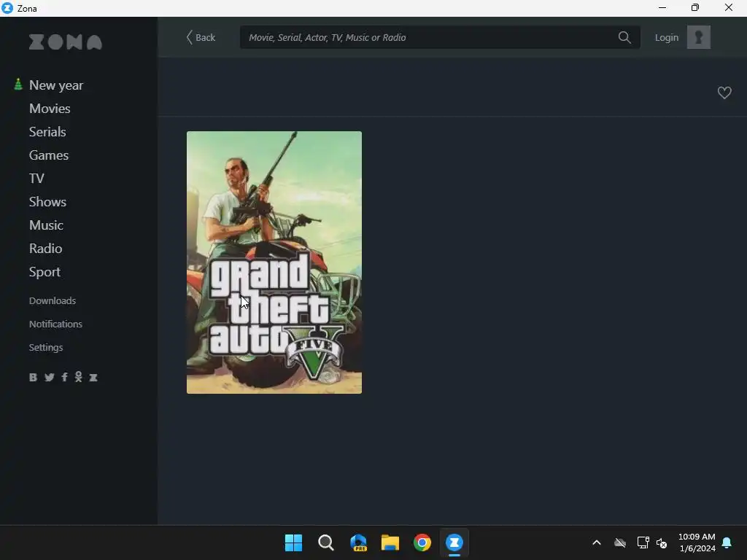
Task: Open Zona site link icon in sidebar
Action: [x=93, y=378]
